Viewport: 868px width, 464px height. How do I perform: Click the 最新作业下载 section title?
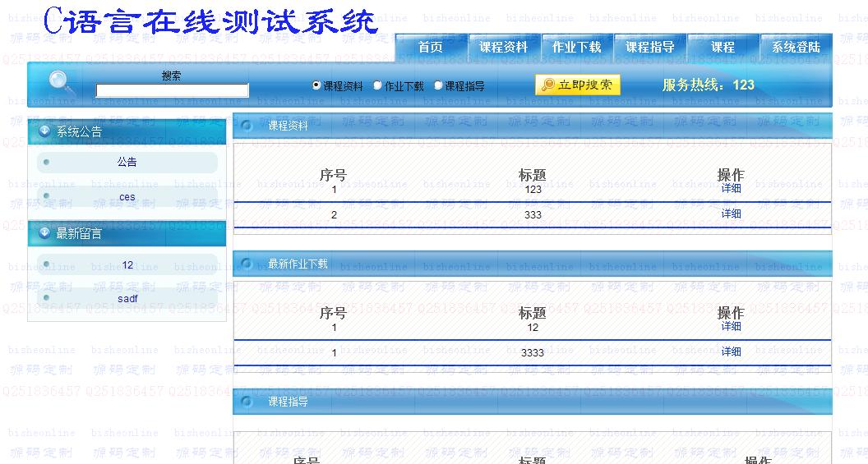point(298,264)
